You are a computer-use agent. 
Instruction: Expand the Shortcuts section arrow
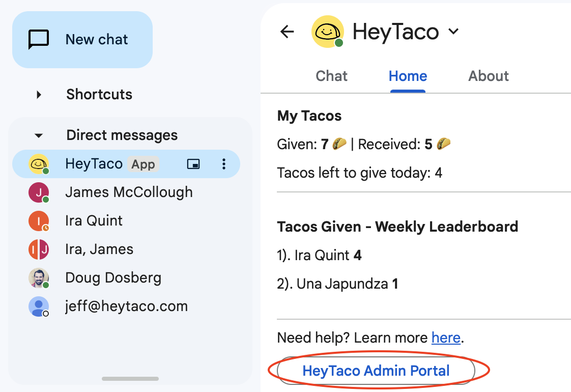pos(39,95)
